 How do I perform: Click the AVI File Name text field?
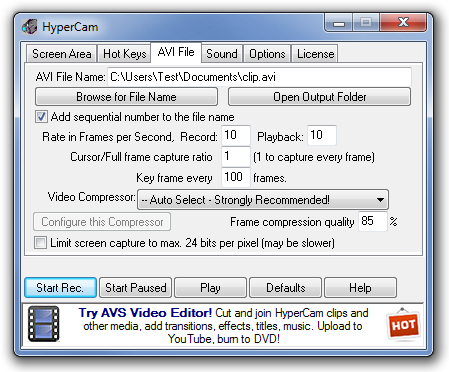pos(259,77)
